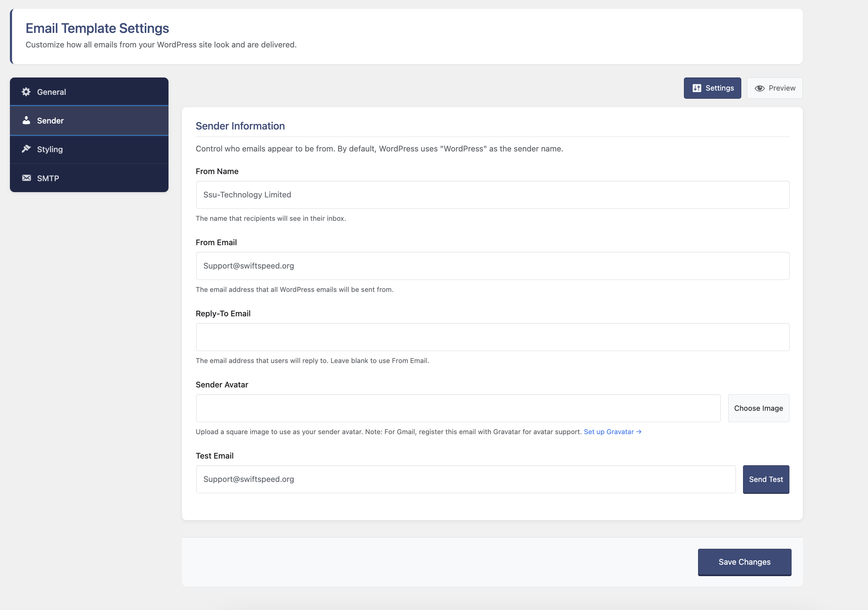Click Choose Image for the sender avatar

click(x=758, y=408)
